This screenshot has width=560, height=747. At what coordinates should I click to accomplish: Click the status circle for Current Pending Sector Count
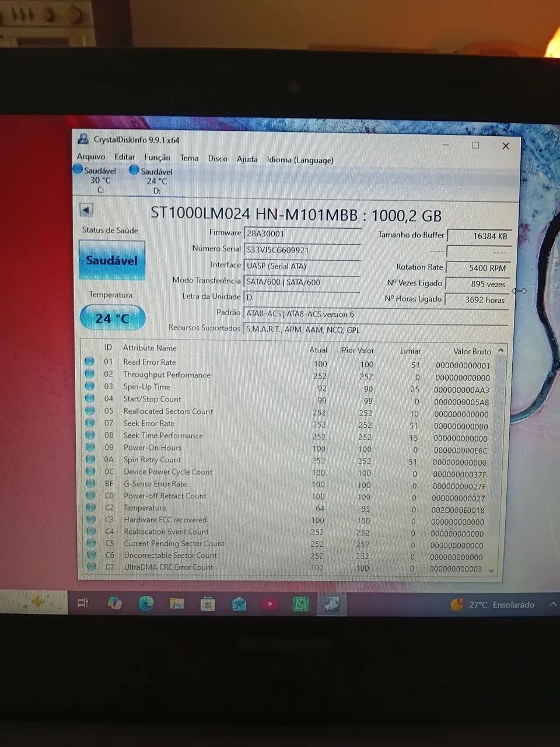pyautogui.click(x=91, y=543)
